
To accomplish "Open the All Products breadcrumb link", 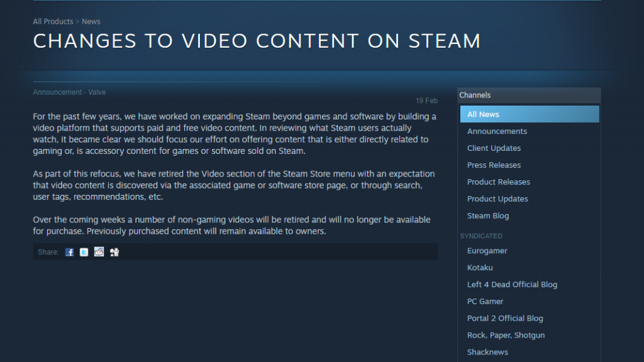I will (x=53, y=21).
